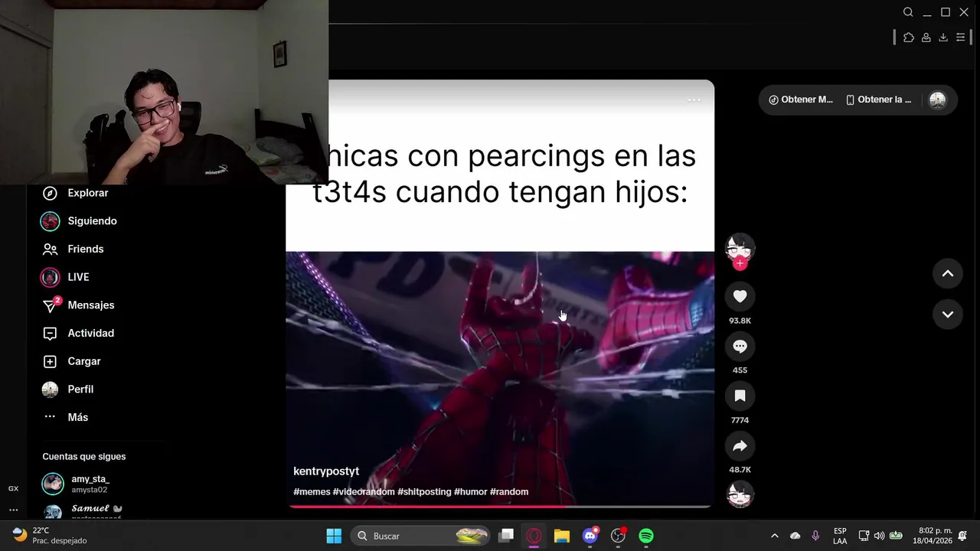Open Friends in the sidebar

pyautogui.click(x=73, y=249)
